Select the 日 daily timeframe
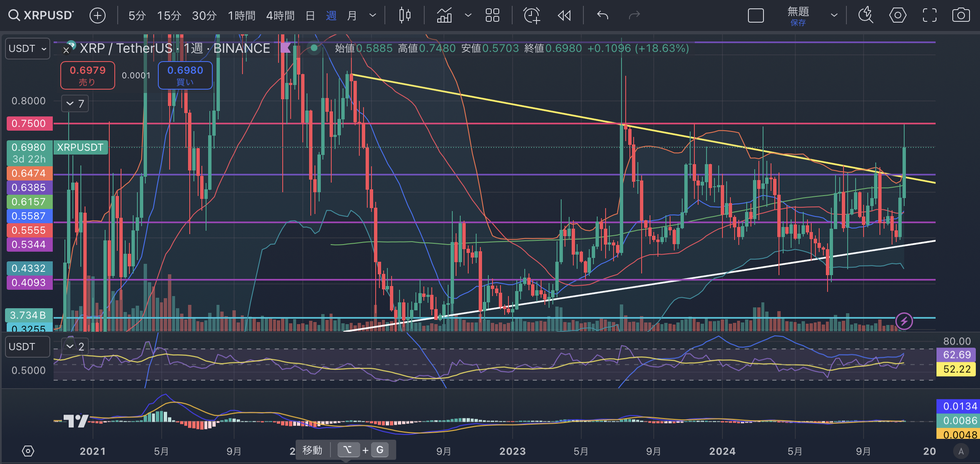Screen dimensions: 980x464 tap(310, 15)
